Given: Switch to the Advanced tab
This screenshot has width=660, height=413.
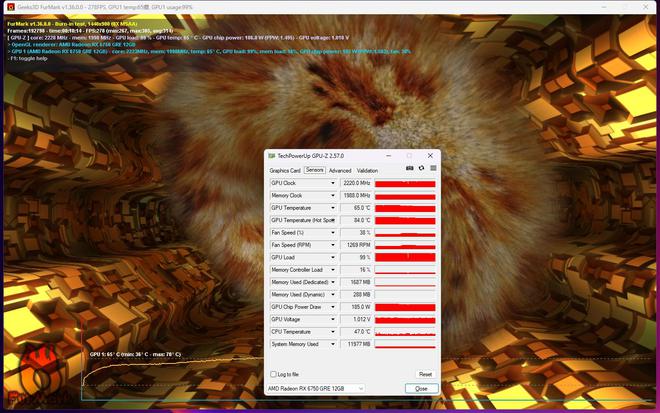Looking at the screenshot, I should point(340,171).
